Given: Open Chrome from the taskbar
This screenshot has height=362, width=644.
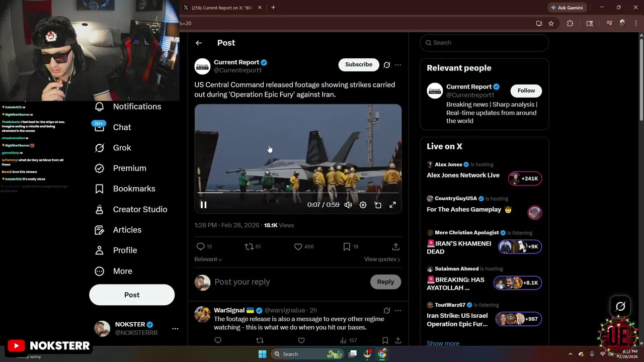Looking at the screenshot, I should (x=382, y=354).
